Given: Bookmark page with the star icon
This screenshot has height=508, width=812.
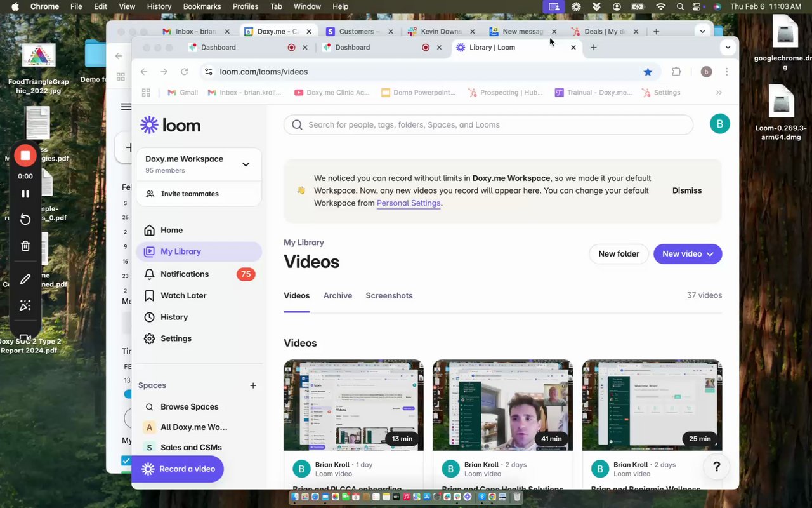Looking at the screenshot, I should (x=648, y=72).
